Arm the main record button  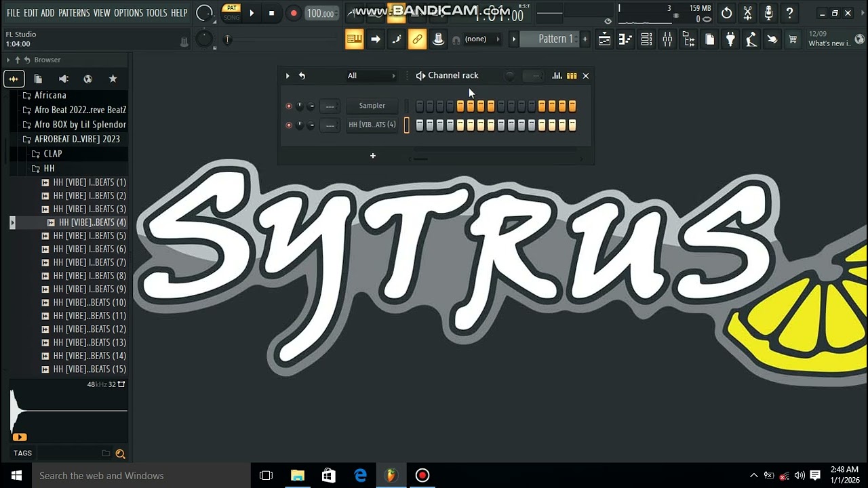(x=293, y=13)
